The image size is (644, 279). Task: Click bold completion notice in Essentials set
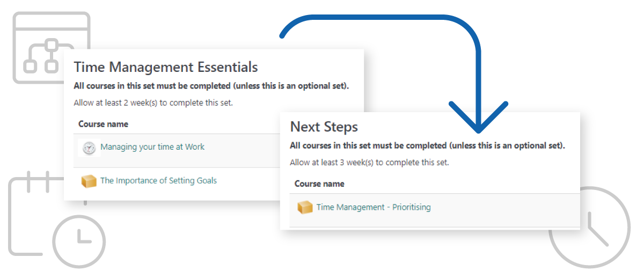pos(211,86)
